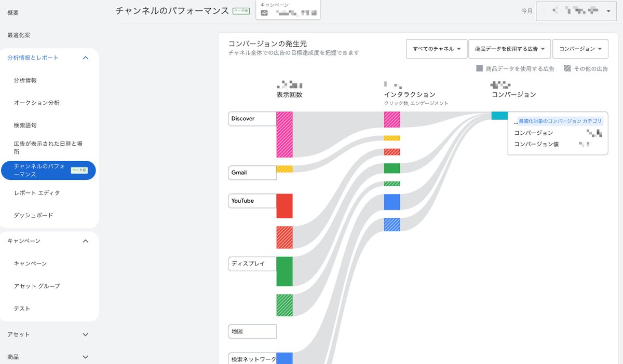
Task: Open 広告が表示された日時と場所 report
Action: 48,148
